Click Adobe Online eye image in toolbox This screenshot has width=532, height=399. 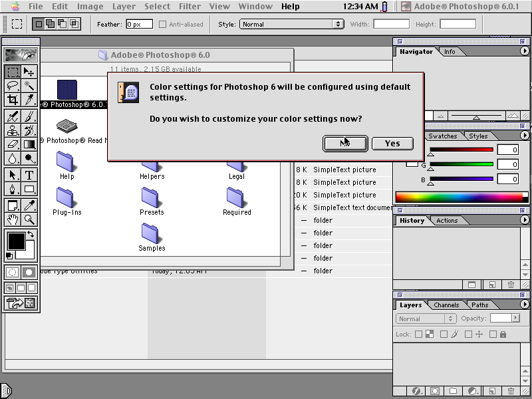tap(21, 55)
